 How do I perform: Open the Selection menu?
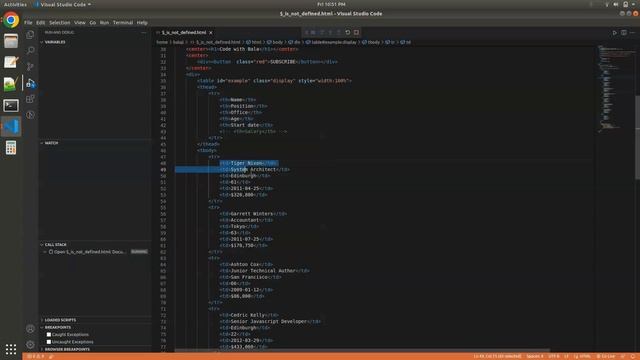60,22
